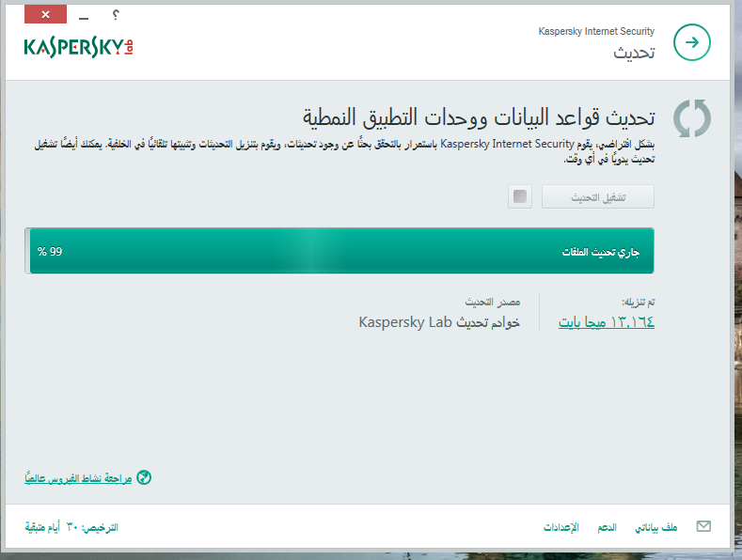The image size is (742, 560).
Task: Click the 'تشغيل التحديث' run update button
Action: pos(598,196)
